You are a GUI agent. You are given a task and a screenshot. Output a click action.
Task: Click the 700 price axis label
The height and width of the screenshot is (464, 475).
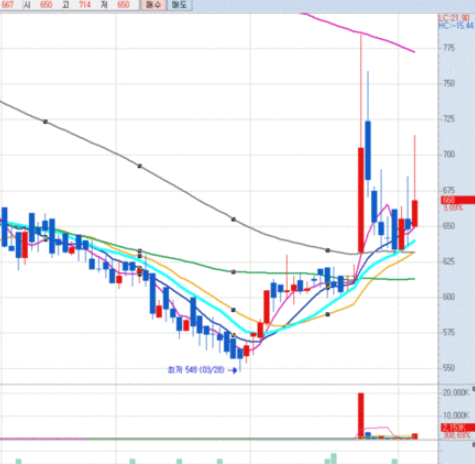tap(449, 154)
